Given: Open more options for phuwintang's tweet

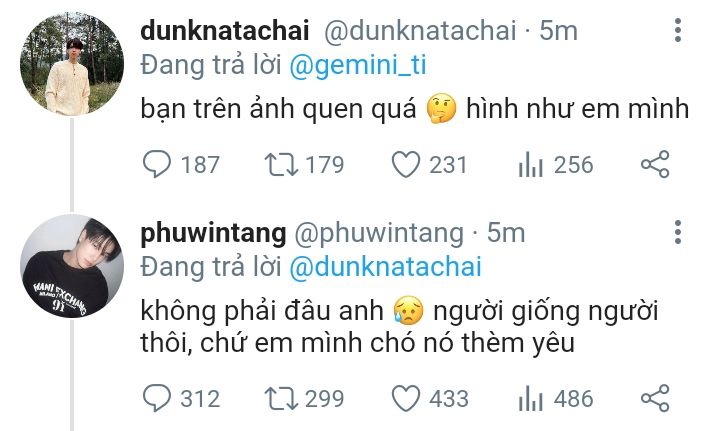Looking at the screenshot, I should (x=679, y=234).
